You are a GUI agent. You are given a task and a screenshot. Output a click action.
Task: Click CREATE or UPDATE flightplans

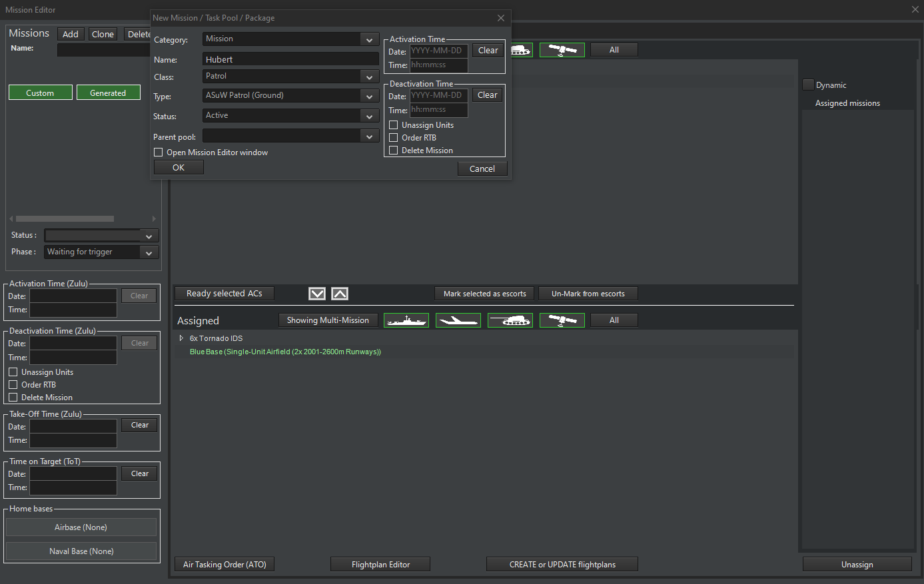[562, 565]
